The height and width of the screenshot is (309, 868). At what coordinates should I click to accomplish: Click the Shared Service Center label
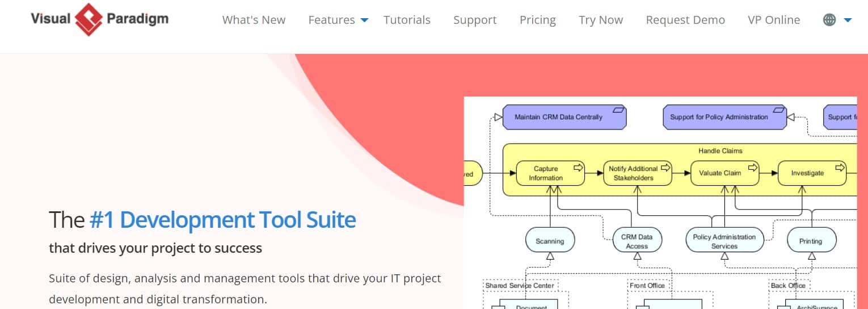[520, 286]
